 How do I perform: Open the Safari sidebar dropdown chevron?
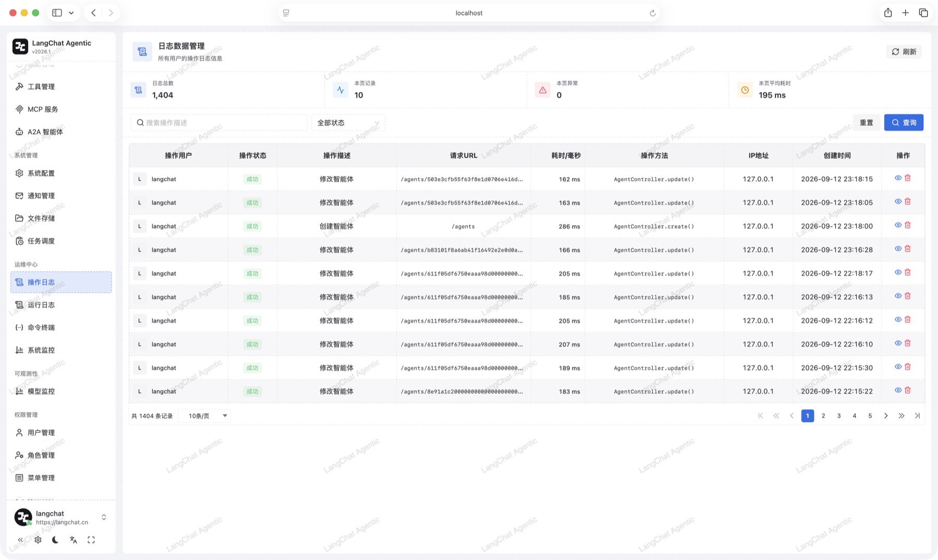click(x=71, y=13)
